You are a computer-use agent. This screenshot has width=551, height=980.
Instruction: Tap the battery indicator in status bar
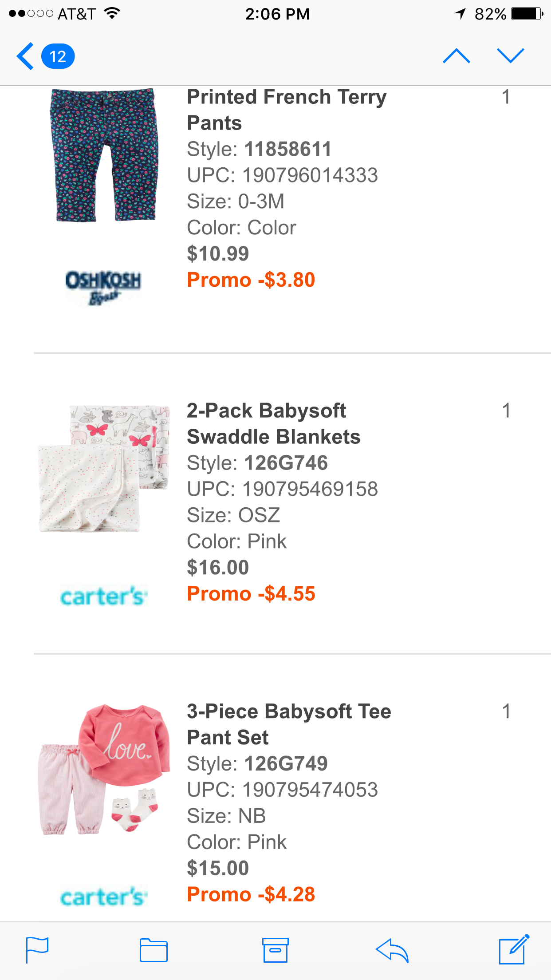tap(527, 14)
